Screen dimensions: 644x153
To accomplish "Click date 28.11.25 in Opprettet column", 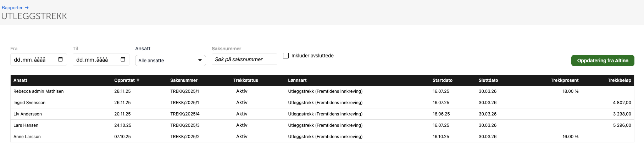I will (122, 91).
